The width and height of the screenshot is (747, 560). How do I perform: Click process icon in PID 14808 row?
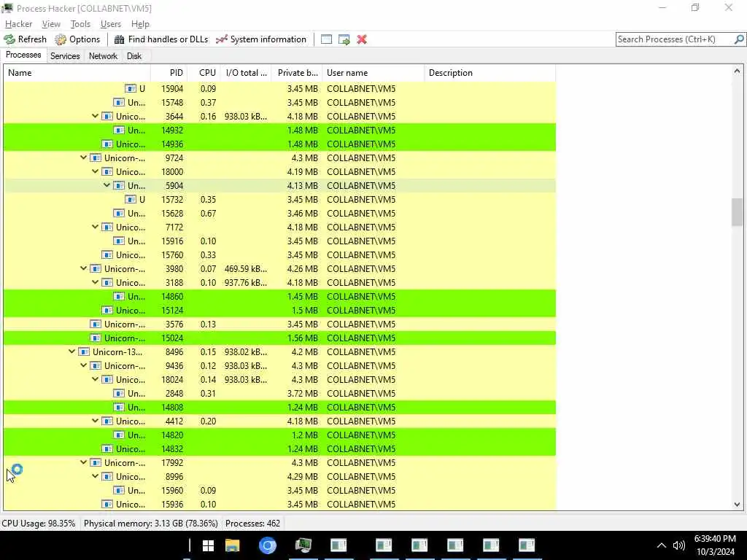point(119,407)
